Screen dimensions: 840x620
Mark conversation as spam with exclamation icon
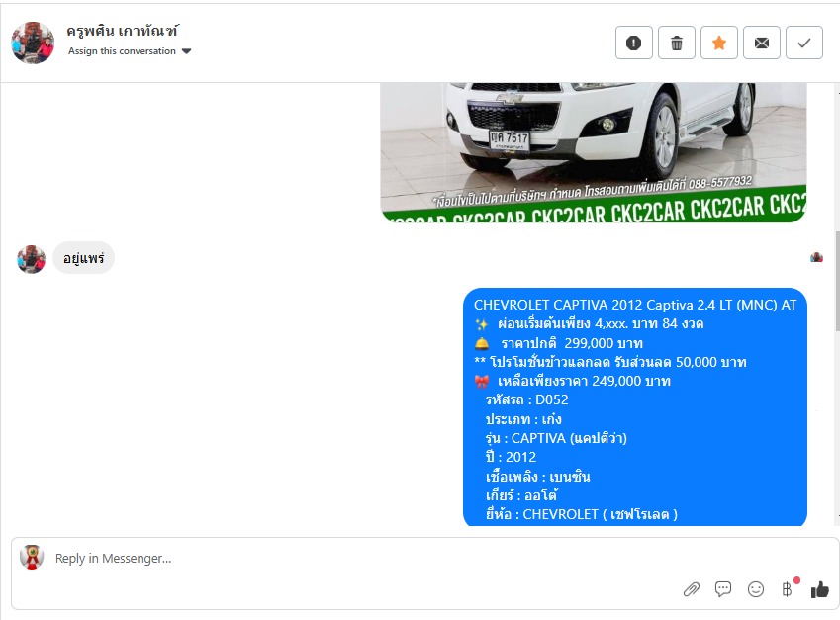point(634,43)
